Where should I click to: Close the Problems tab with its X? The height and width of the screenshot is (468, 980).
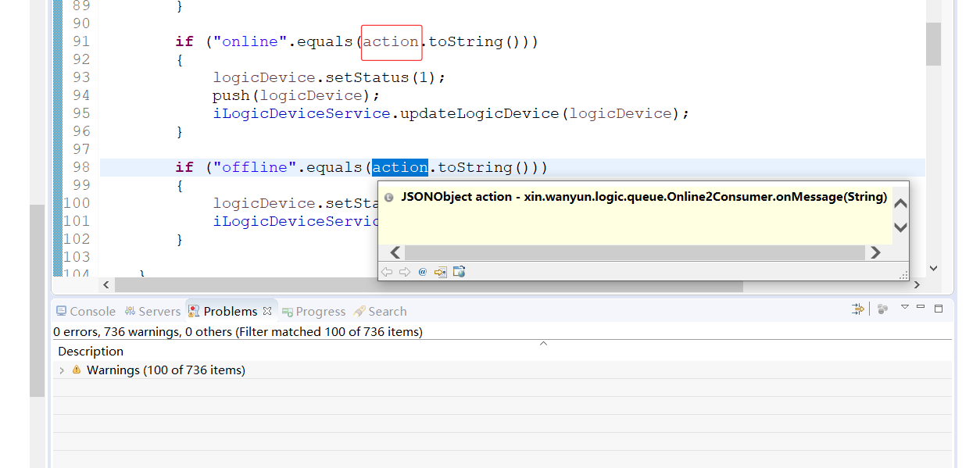pos(267,311)
